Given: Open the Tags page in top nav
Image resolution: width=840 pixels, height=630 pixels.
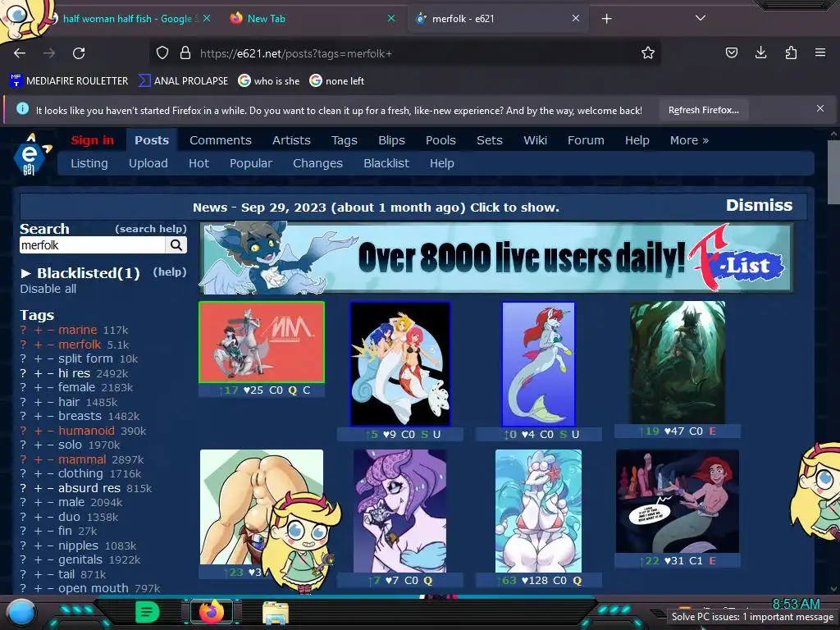Looking at the screenshot, I should pos(344,140).
